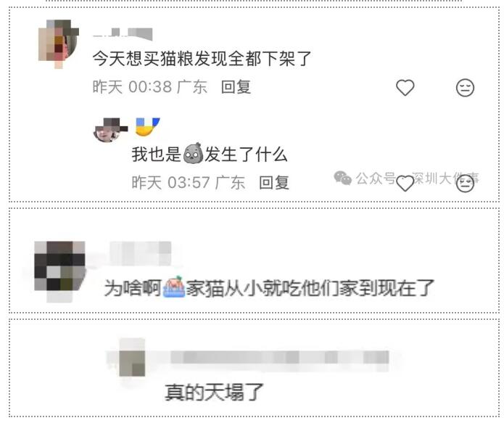Reply to the comment posted 昨天 03:57
The image size is (504, 423).
[274, 183]
